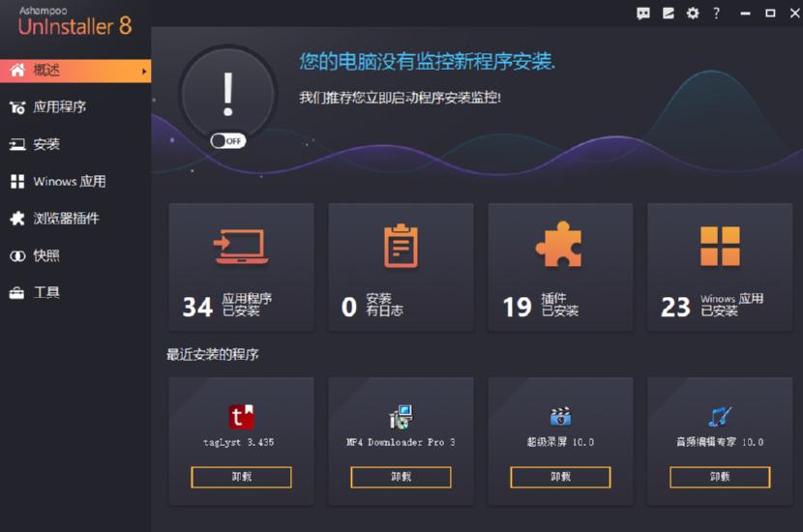This screenshot has height=532, width=803.
Task: Open the 23 Winows 应用已安装 tile
Action: (x=720, y=267)
